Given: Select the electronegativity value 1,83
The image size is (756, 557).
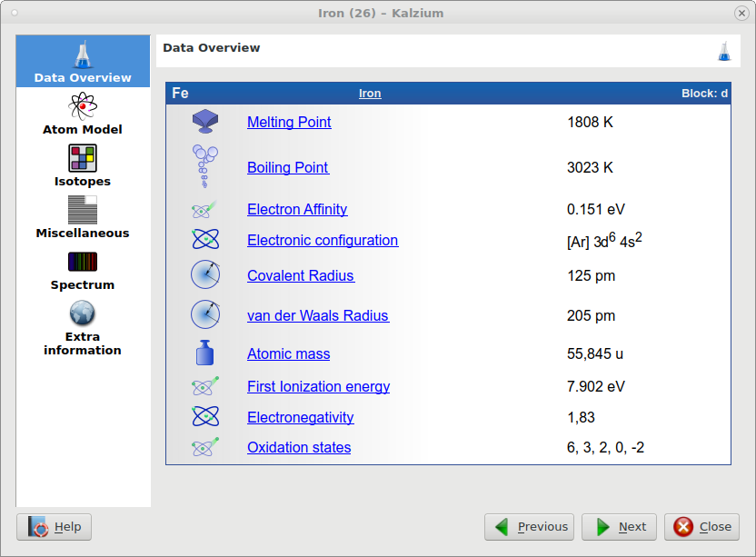Looking at the screenshot, I should tap(581, 417).
